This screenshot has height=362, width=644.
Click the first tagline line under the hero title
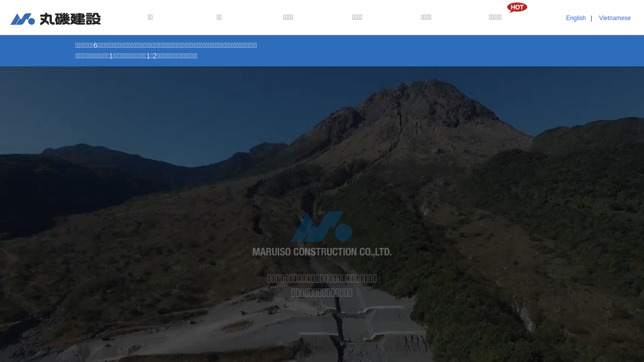click(321, 279)
